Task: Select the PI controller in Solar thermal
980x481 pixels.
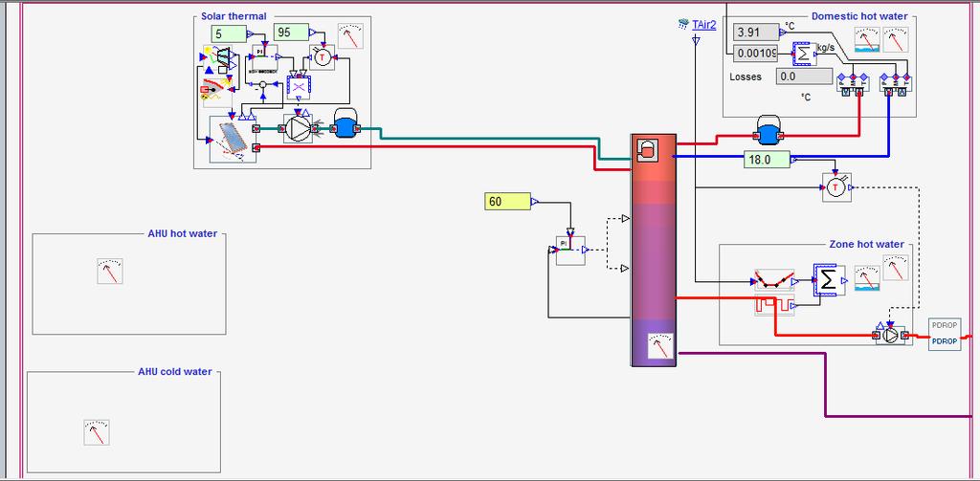Action: (265, 58)
